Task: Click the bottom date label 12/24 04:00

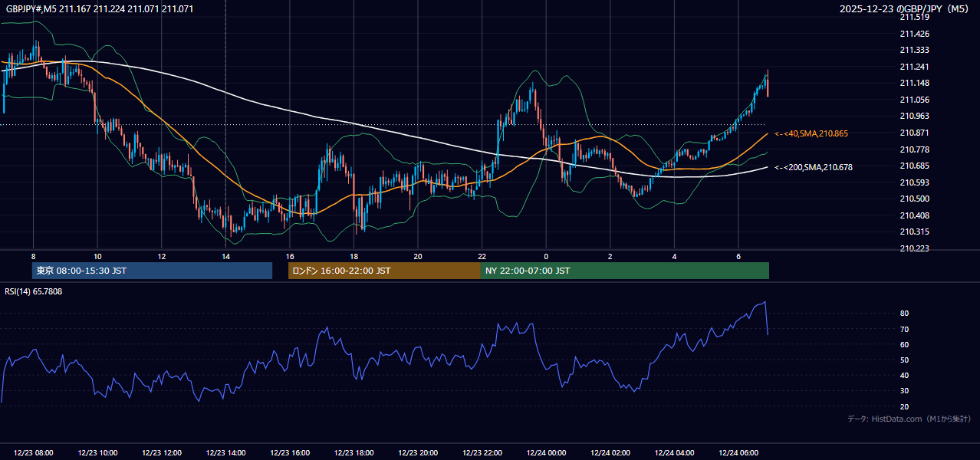Action: [x=675, y=453]
